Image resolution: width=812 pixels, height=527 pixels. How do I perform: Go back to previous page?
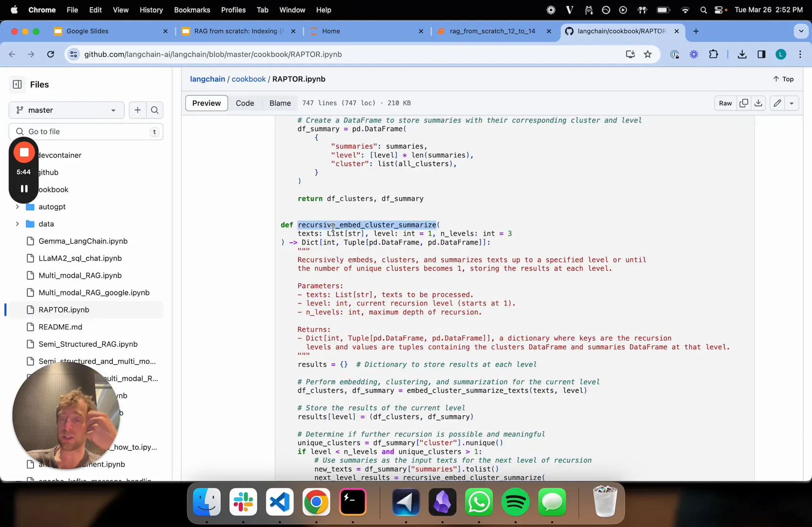point(12,54)
